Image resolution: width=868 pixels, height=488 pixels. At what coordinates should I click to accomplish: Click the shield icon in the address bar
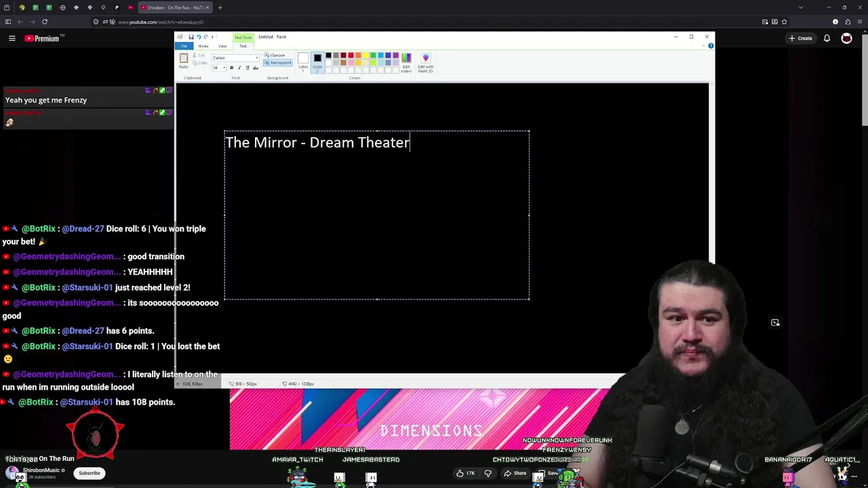[x=96, y=22]
